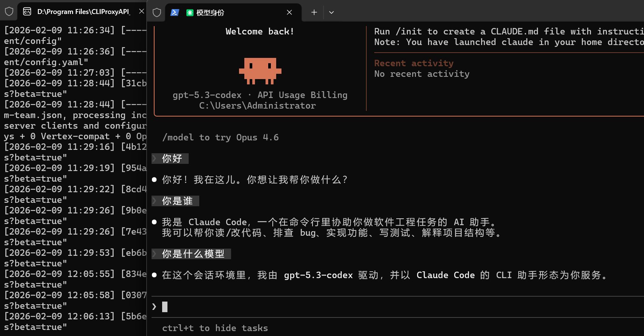Click the 'm-team.json, processing' log line
This screenshot has height=336, width=644.
click(x=75, y=115)
